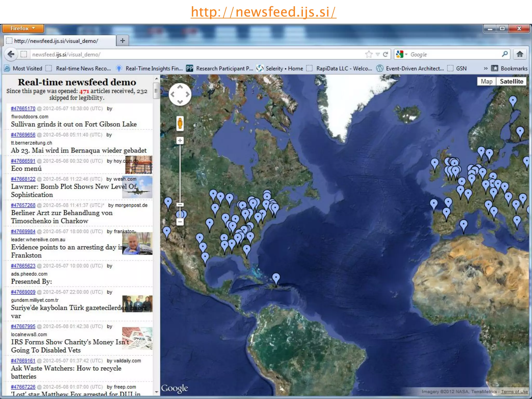Open a new tab with plus button
The image size is (532, 399).
click(123, 41)
